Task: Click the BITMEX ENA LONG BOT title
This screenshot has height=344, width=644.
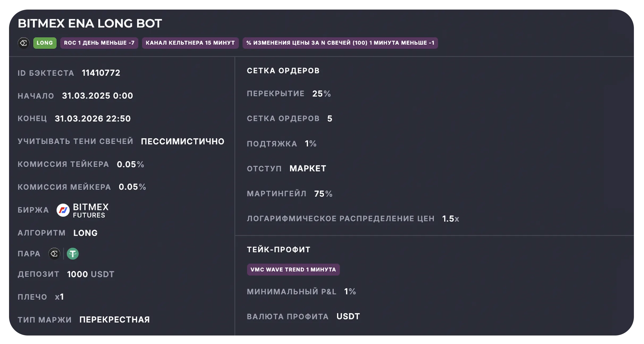Action: coord(90,23)
